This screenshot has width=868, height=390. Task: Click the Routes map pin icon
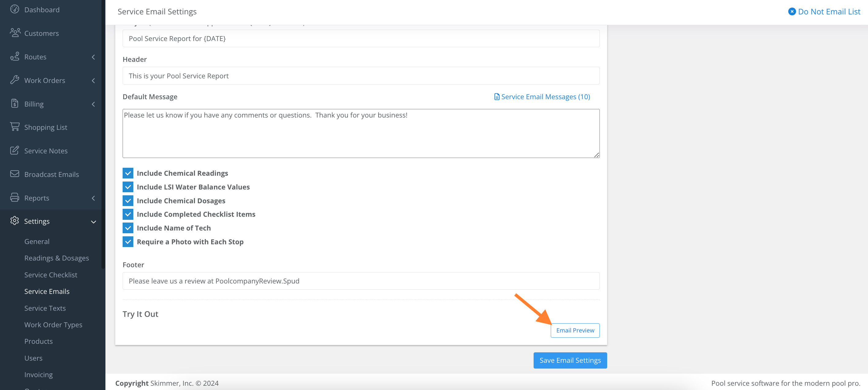coord(14,56)
